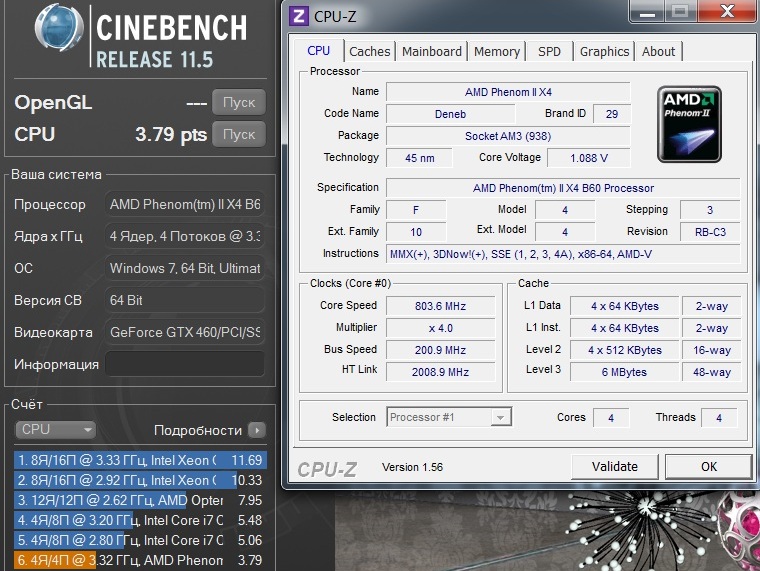The height and width of the screenshot is (571, 760).
Task: Minimize the CPU-Z window
Action: coord(648,12)
